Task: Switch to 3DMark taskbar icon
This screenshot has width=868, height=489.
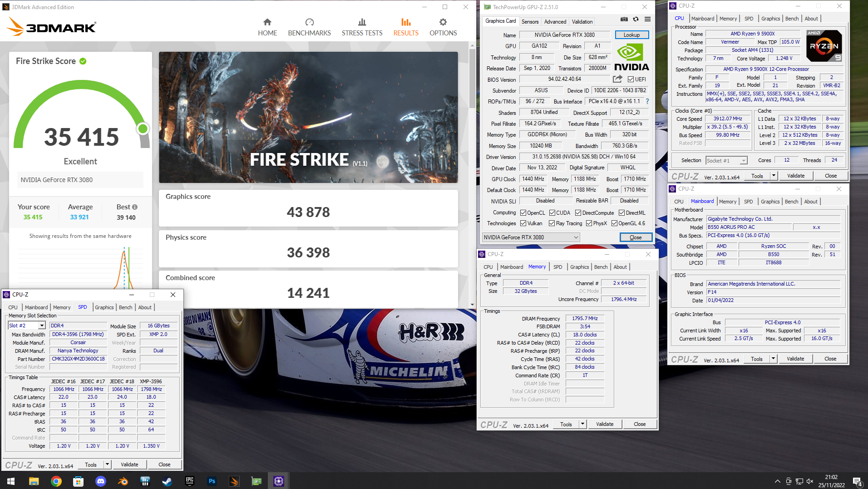Action: [234, 481]
